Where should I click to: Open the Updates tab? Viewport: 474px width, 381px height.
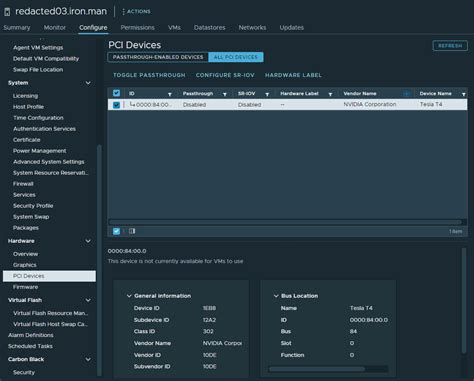292,28
